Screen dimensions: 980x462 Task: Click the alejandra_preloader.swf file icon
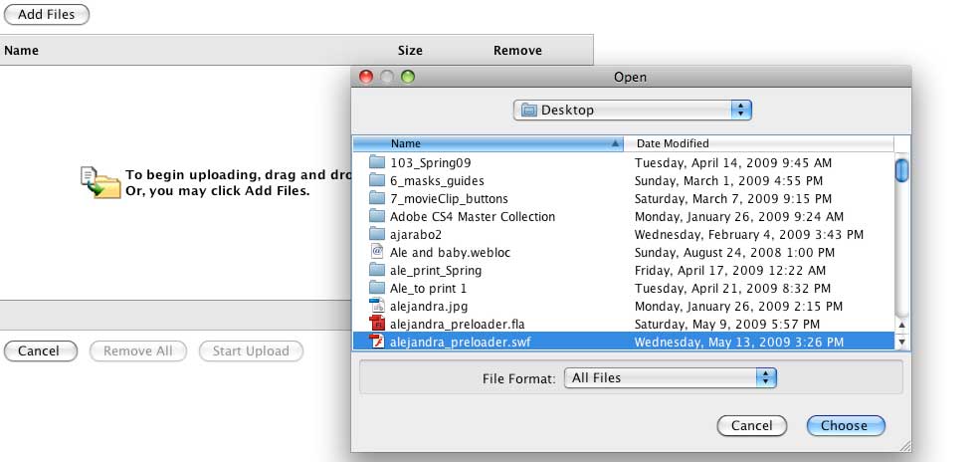pyautogui.click(x=377, y=342)
